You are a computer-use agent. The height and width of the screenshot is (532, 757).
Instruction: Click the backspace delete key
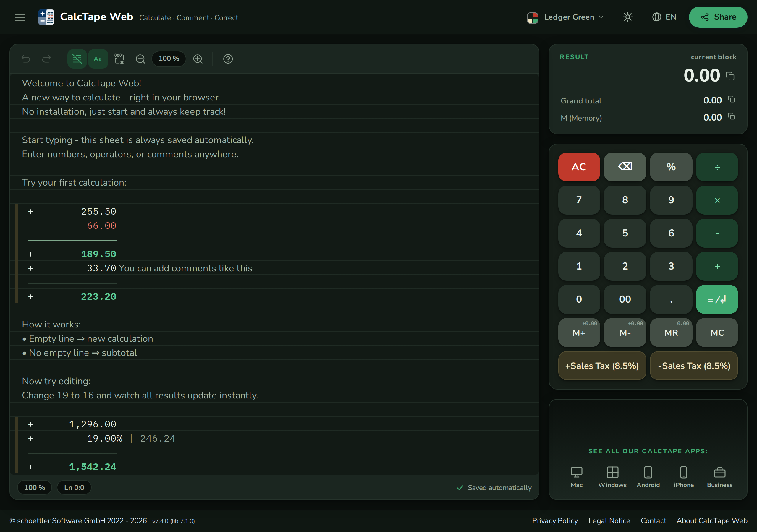pyautogui.click(x=625, y=167)
